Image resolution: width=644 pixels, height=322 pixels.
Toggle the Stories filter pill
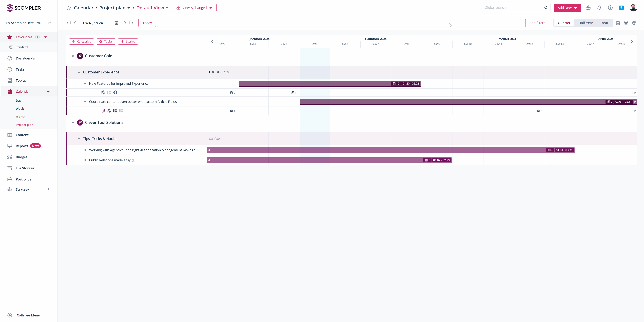(x=128, y=41)
